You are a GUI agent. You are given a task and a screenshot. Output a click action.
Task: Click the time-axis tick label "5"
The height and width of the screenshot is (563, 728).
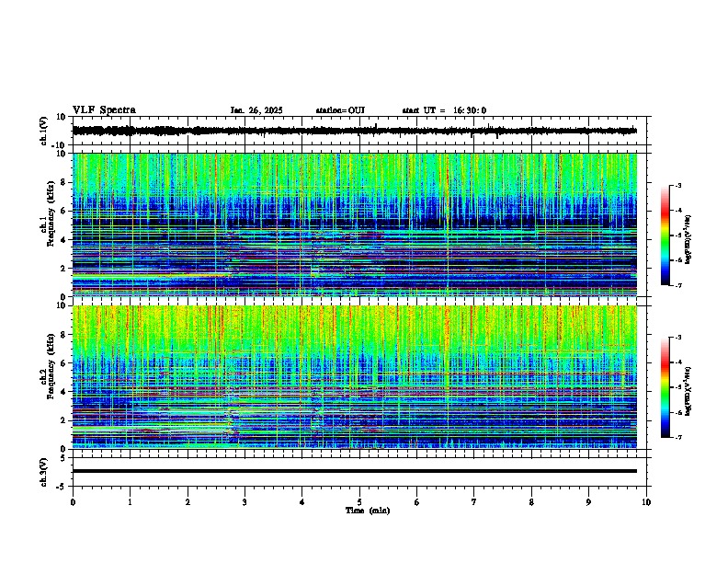click(x=359, y=502)
